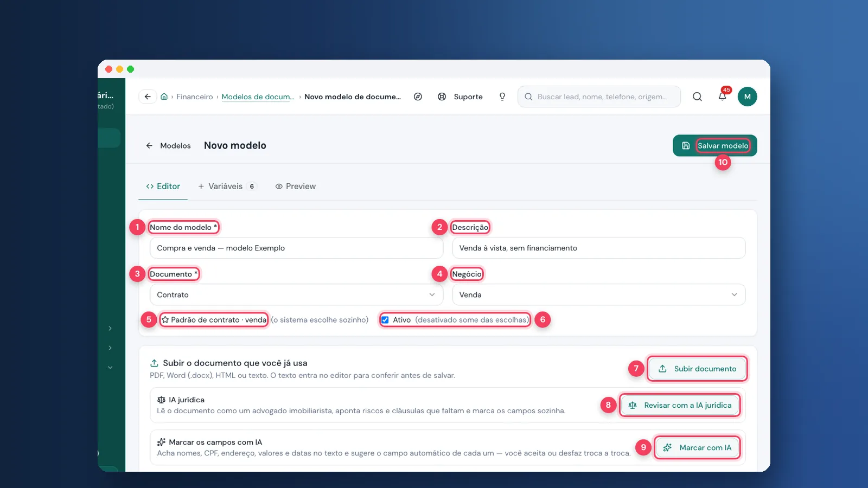Collapse the sidebar down-chevron section
868x488 pixels.
pyautogui.click(x=110, y=367)
